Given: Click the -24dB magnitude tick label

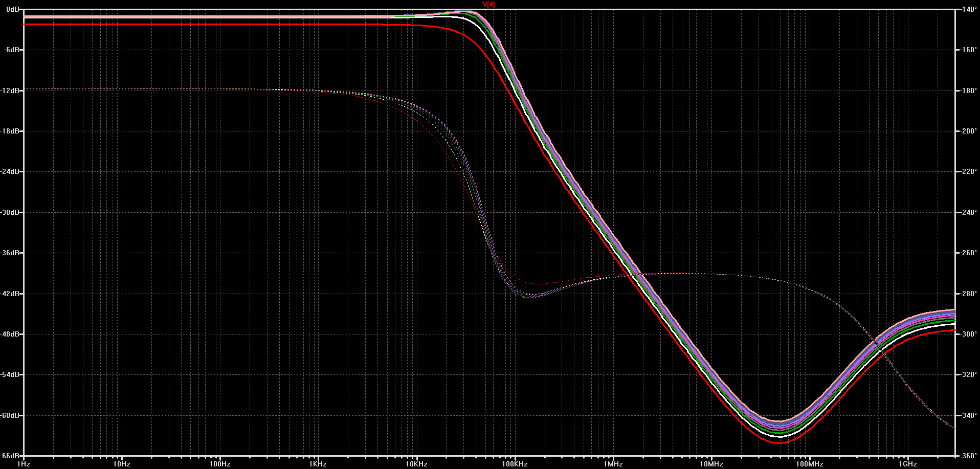Looking at the screenshot, I should click(10, 171).
